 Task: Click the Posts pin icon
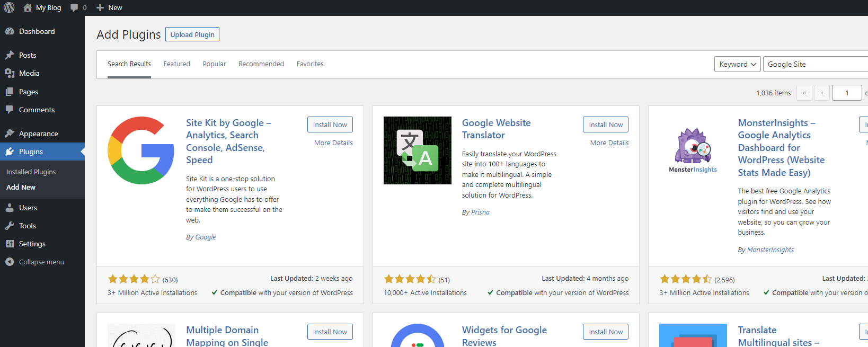tap(10, 55)
